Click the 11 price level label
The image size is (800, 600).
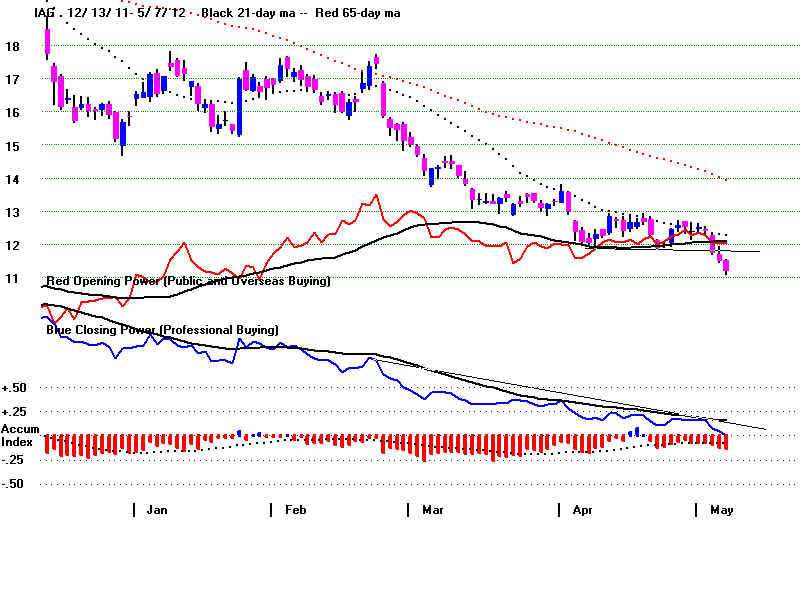click(x=12, y=279)
